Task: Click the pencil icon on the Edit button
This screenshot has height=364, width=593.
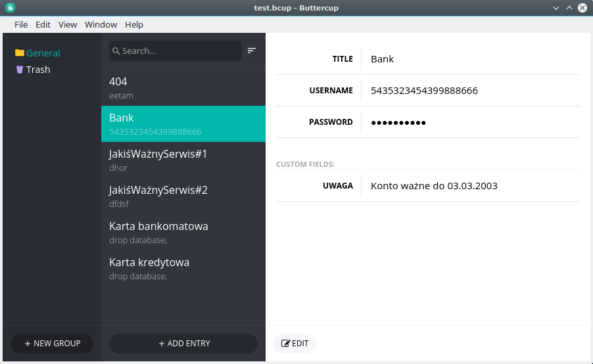Action: pos(285,343)
